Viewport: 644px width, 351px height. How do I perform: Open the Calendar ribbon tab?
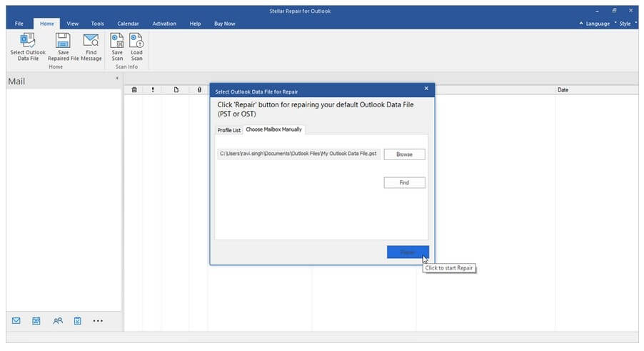[x=128, y=24]
